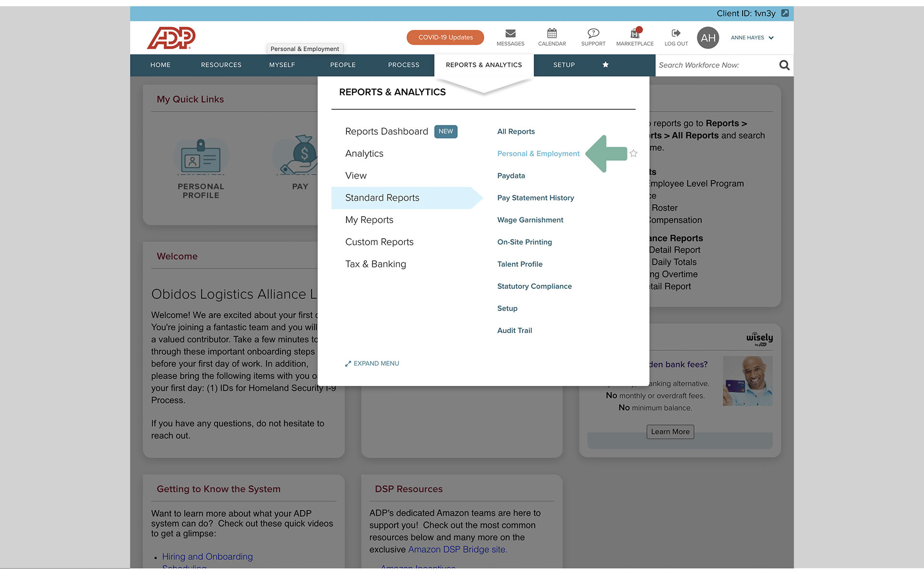
Task: Click the search magnifier icon
Action: (x=784, y=65)
